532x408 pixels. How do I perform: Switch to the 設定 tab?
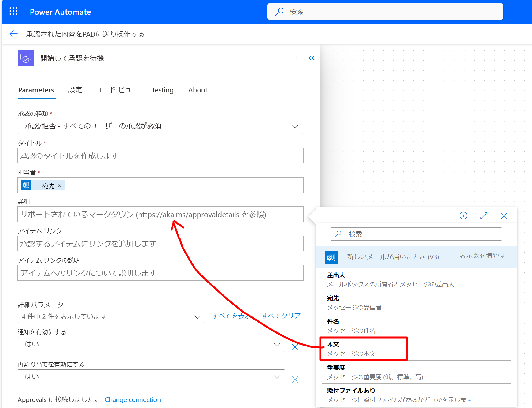click(75, 90)
